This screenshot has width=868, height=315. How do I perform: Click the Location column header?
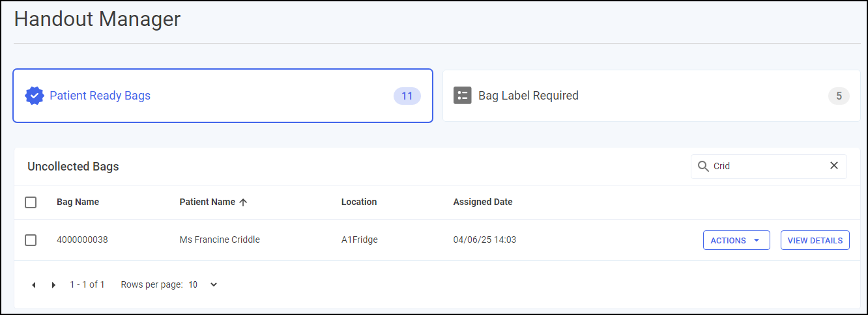[358, 202]
